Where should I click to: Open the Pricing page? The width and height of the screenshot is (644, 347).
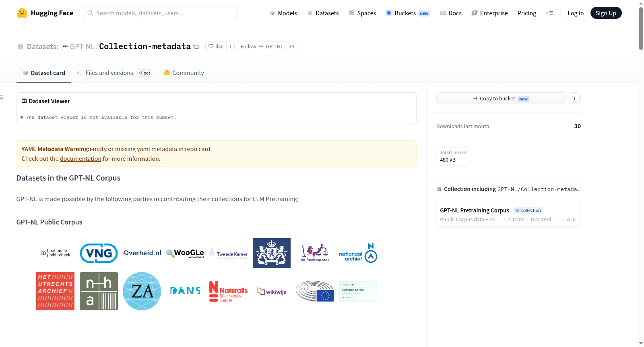pyautogui.click(x=527, y=13)
